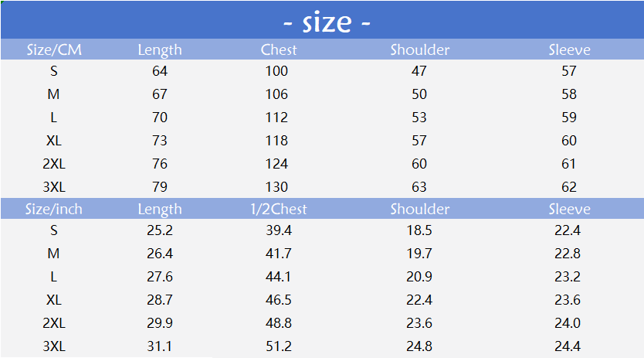Click sleeve value 62 for 3XL
Screen dimensions: 644x358
[570, 187]
